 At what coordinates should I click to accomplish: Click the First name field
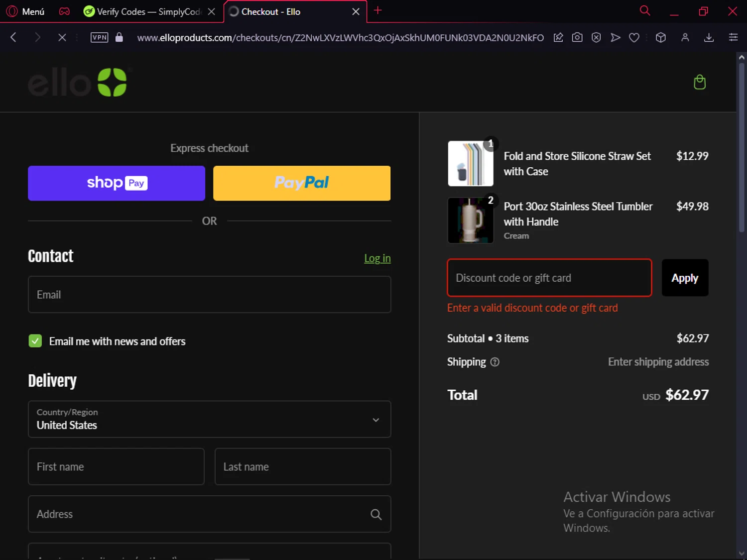116,466
